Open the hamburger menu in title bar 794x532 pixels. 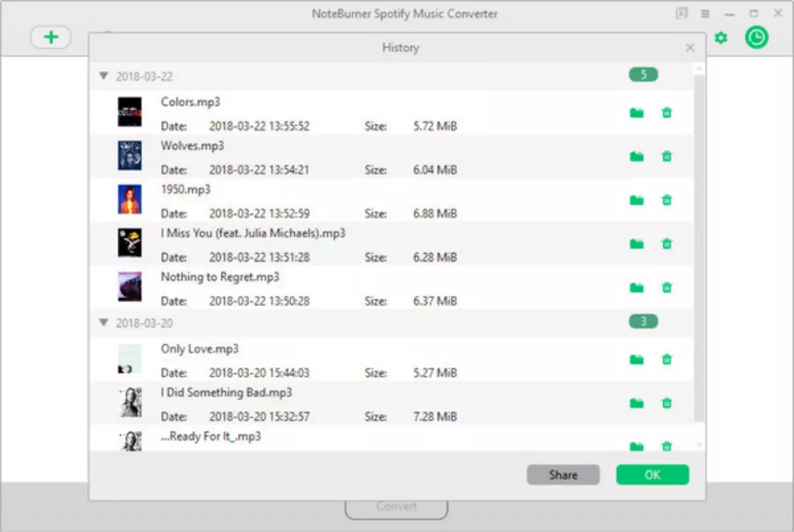[x=705, y=14]
